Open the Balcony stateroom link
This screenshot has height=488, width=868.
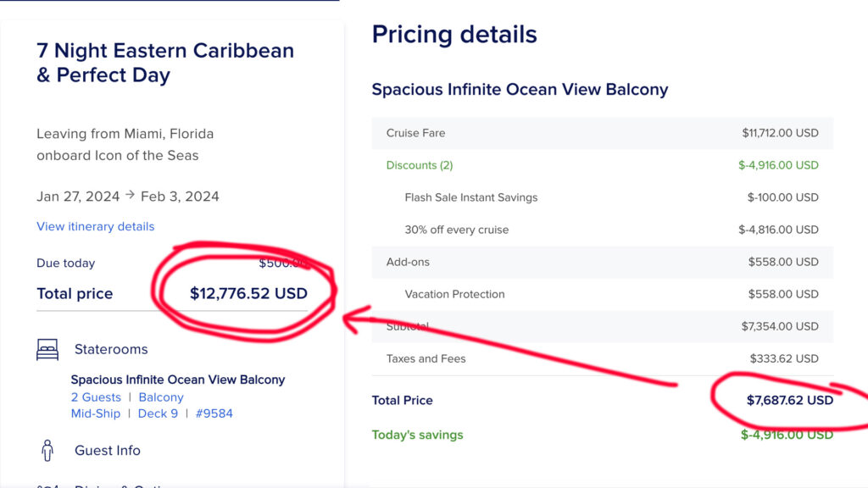click(161, 397)
